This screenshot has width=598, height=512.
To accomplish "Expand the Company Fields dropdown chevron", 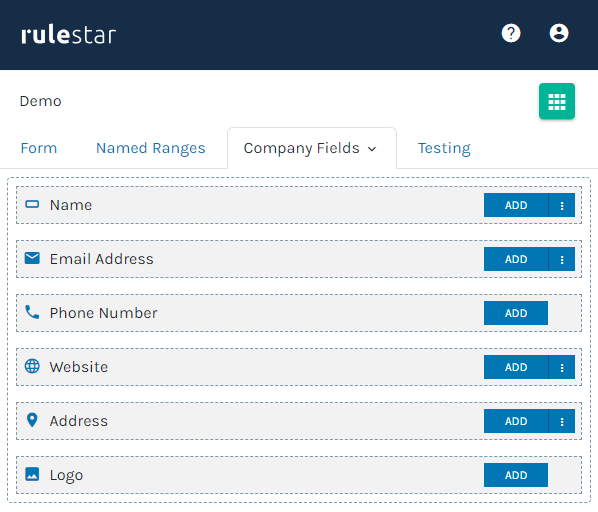I will click(372, 149).
